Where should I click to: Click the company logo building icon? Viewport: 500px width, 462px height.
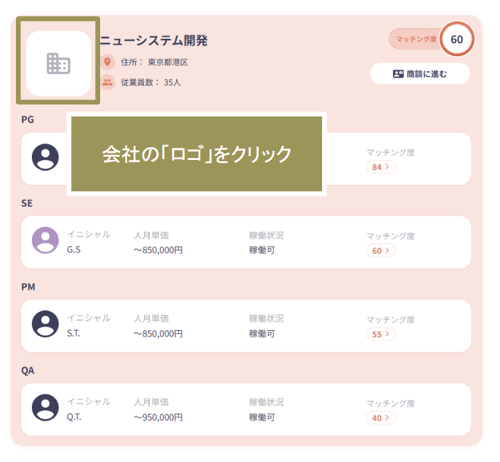coord(58,63)
